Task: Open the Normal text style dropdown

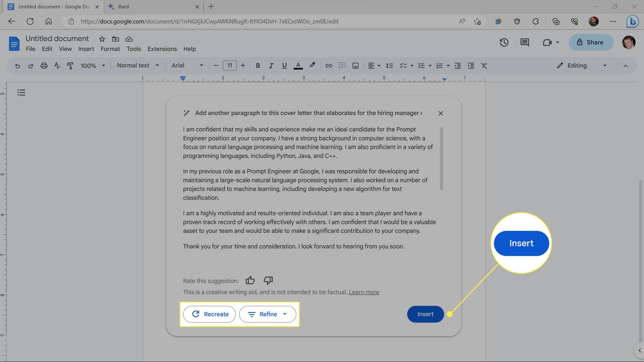Action: tap(138, 66)
